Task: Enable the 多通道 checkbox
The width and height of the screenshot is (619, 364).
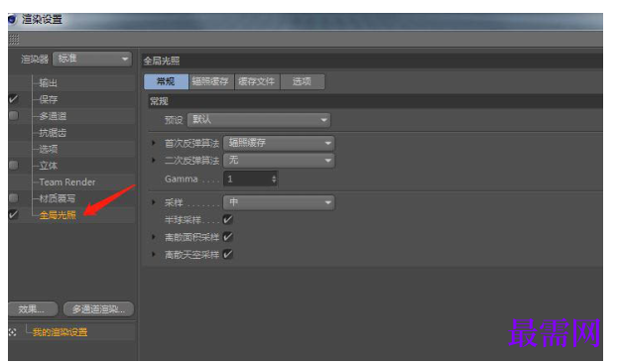Action: coord(13,116)
